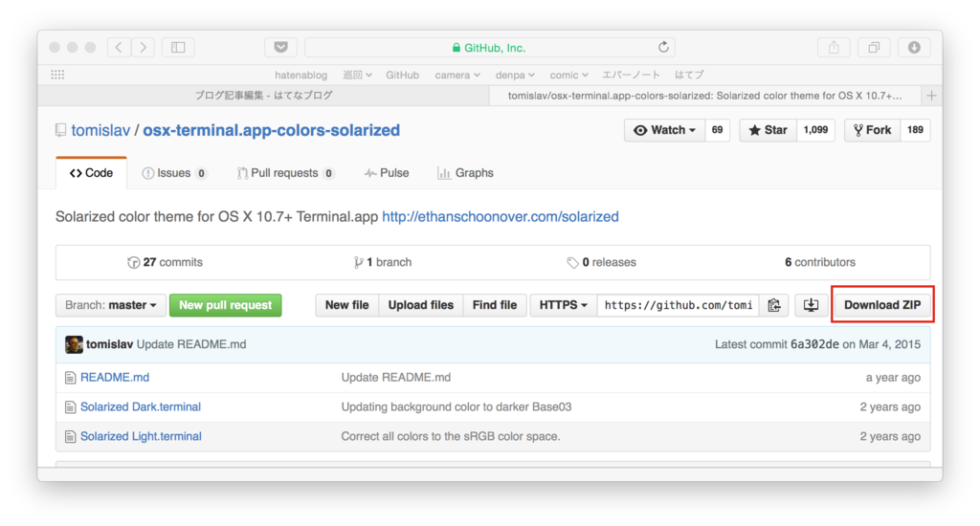Click the Safari address bar

(x=489, y=48)
